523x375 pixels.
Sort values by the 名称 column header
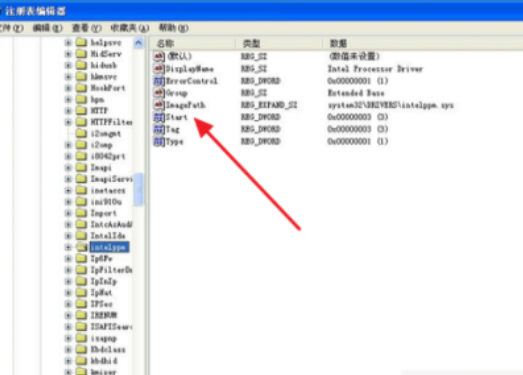click(193, 43)
